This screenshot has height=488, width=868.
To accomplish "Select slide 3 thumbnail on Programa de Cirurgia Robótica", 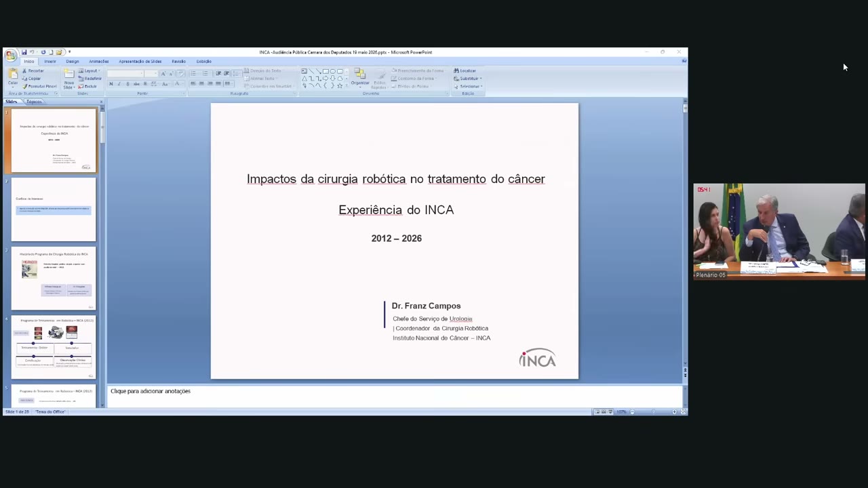I will 54,279.
